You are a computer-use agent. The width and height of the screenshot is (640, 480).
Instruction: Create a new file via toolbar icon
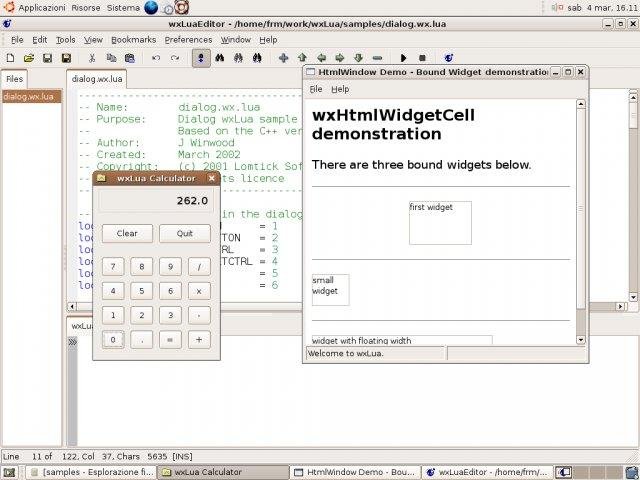(x=10, y=58)
